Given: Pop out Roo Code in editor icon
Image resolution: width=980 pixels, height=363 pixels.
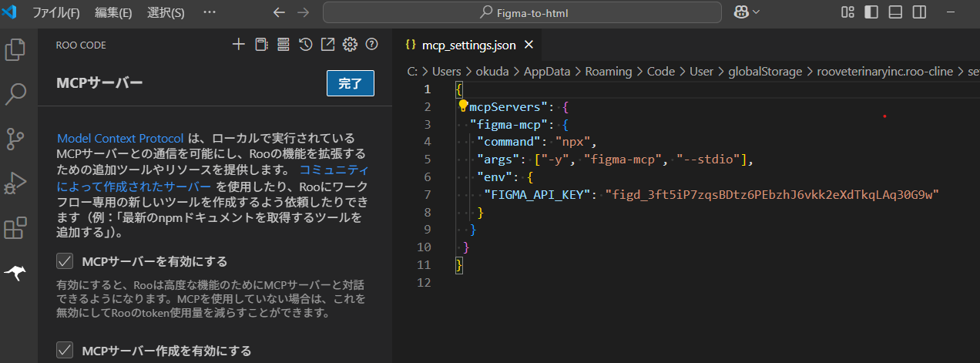Looking at the screenshot, I should click(327, 45).
